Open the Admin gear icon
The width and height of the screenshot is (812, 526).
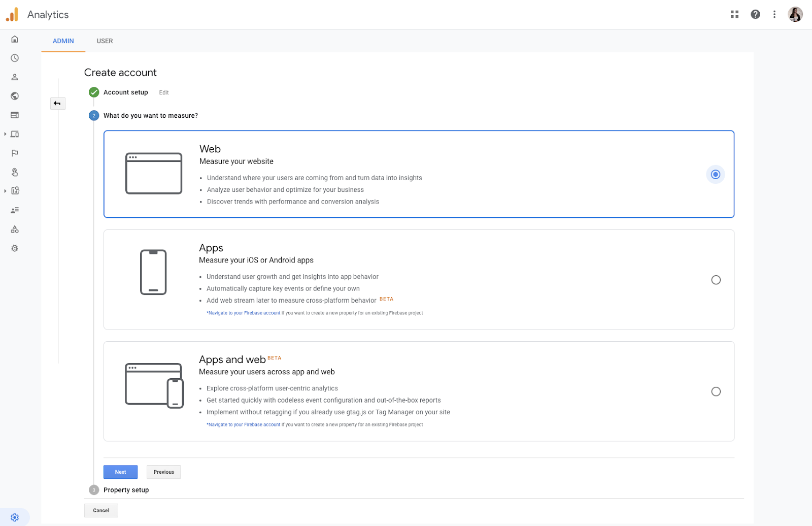tap(15, 517)
